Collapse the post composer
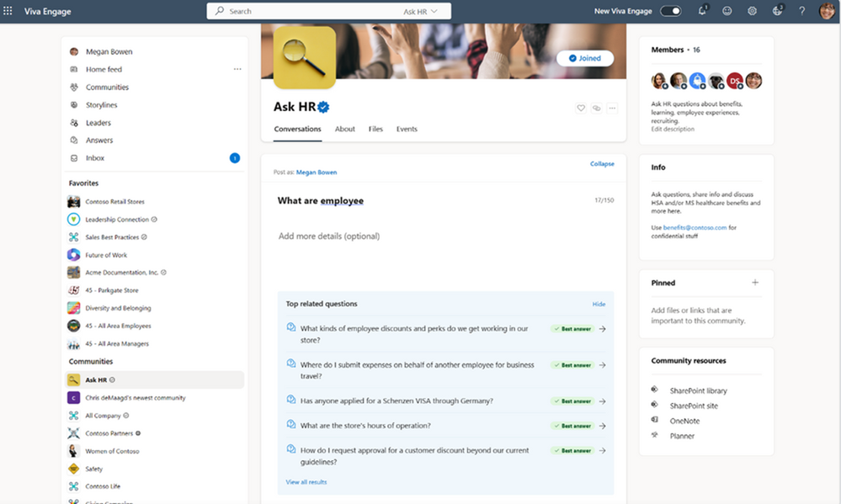 [x=602, y=163]
